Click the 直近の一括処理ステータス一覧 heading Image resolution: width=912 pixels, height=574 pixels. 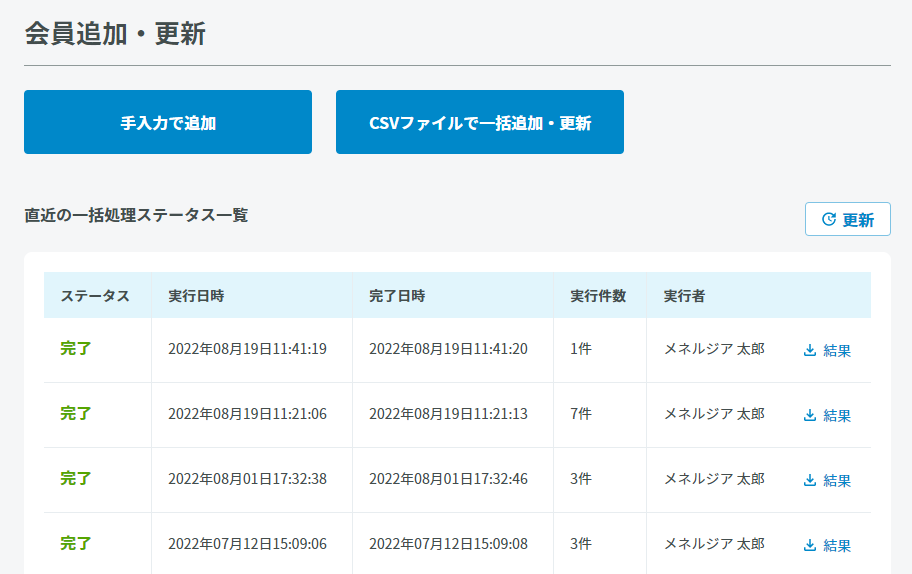pyautogui.click(x=136, y=215)
